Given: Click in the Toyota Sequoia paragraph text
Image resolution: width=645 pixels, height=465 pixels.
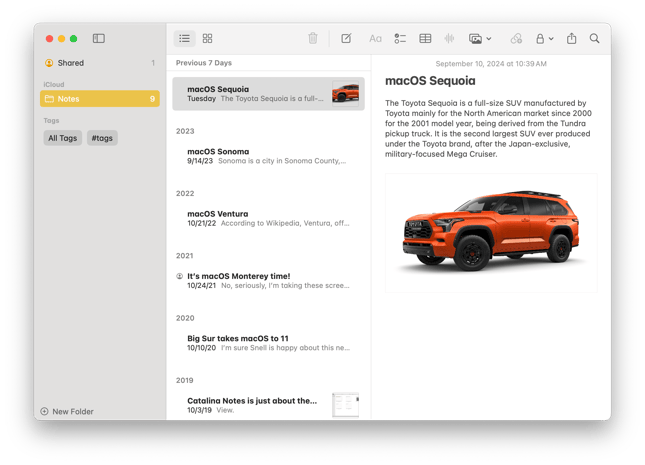Looking at the screenshot, I should (x=488, y=128).
